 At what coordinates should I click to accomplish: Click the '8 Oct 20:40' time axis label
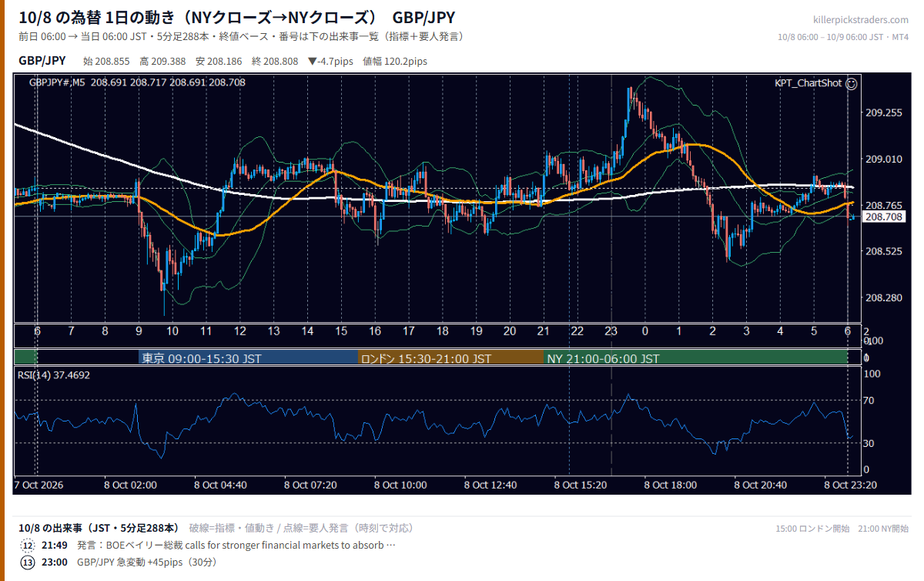(x=760, y=485)
